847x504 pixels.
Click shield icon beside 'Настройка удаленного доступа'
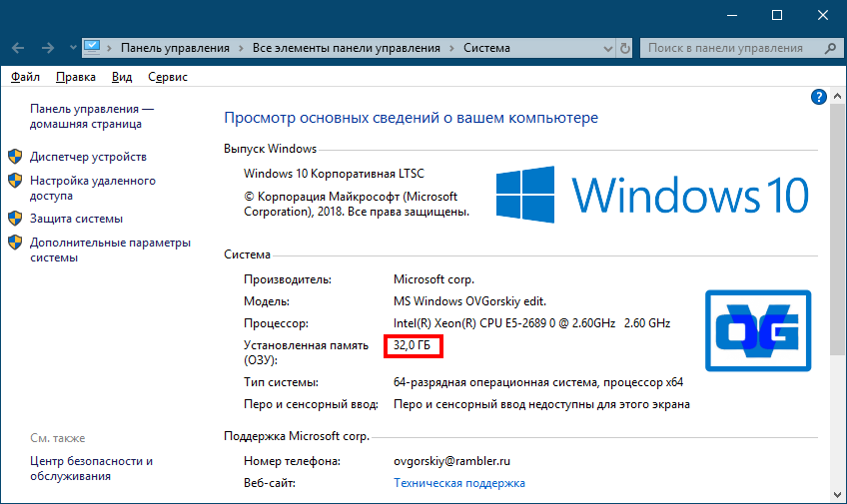pyautogui.click(x=15, y=181)
